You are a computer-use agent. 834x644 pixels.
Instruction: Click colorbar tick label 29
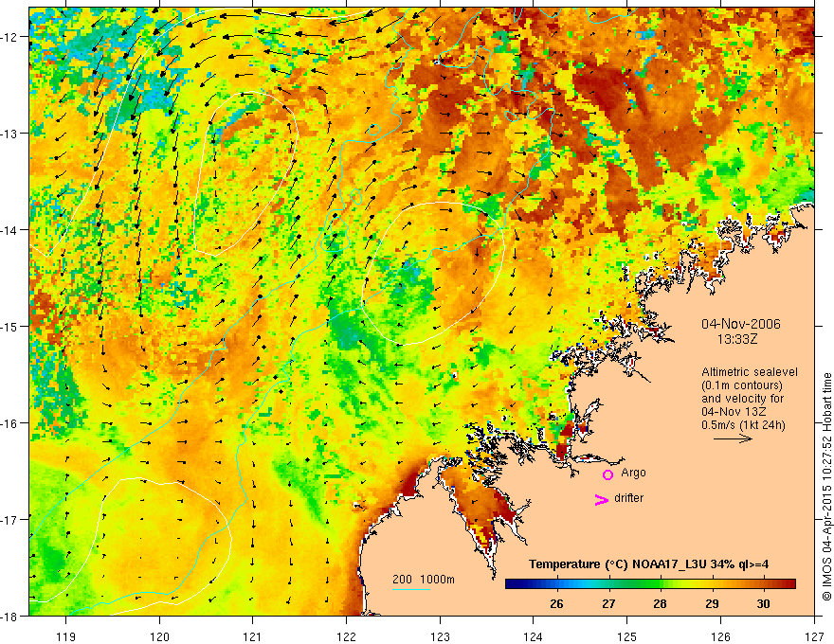712,603
